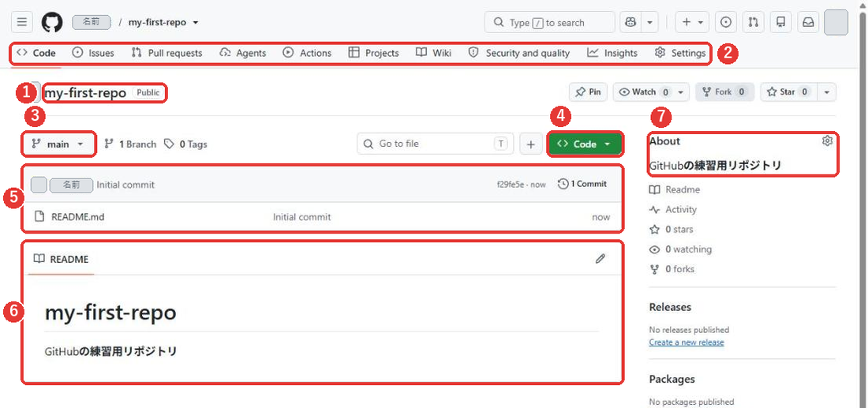Click the commit author avatar
This screenshot has width=868, height=408.
(x=39, y=185)
